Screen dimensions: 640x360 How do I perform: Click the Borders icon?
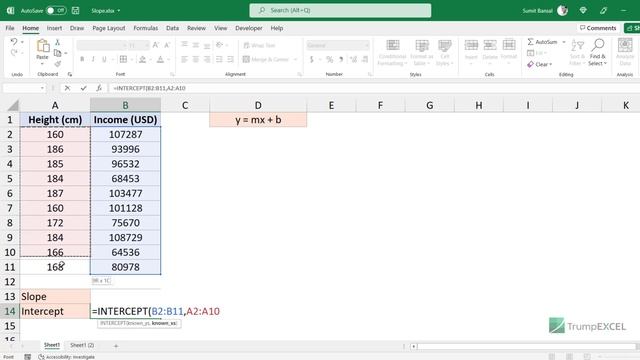click(x=123, y=60)
